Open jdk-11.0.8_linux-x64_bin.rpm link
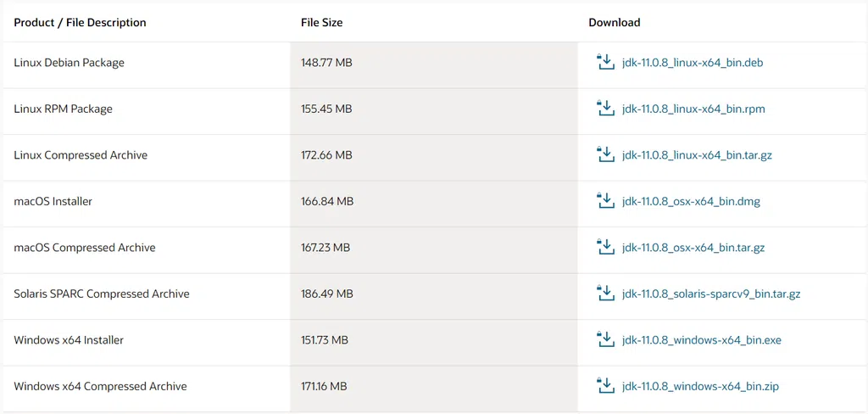 coord(693,109)
